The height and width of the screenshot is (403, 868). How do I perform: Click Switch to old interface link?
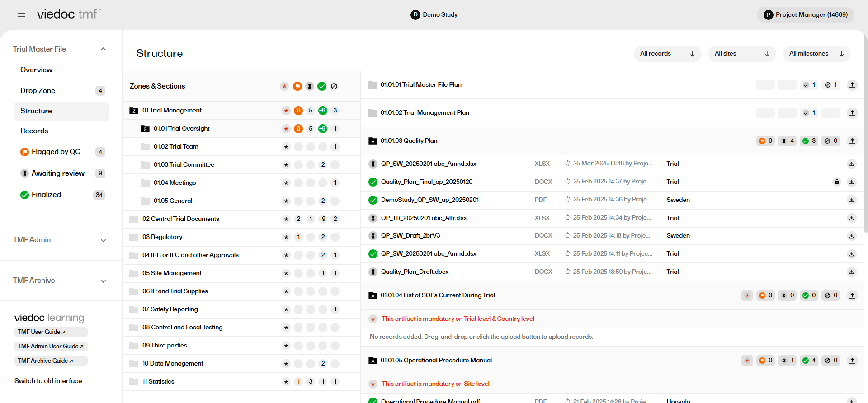point(48,381)
